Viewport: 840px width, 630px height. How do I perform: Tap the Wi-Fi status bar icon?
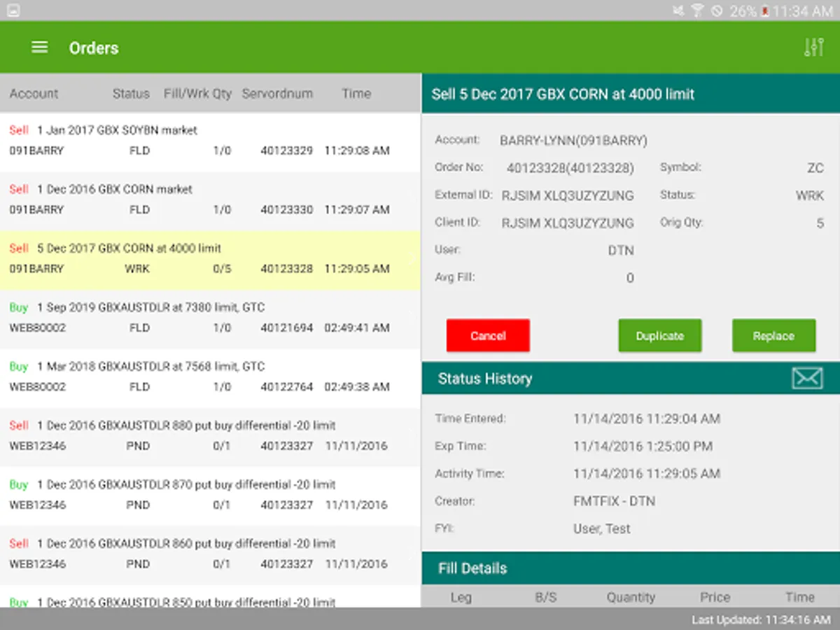(x=697, y=10)
